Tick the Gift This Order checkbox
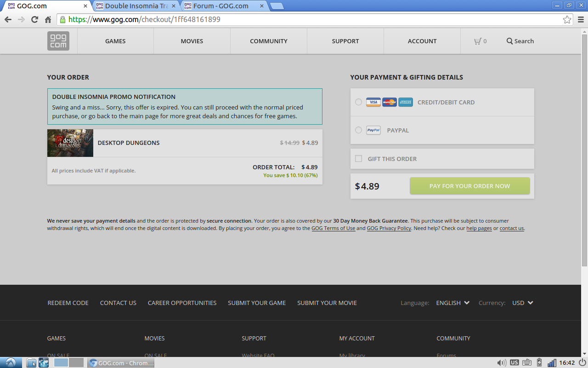The image size is (588, 368). [x=358, y=159]
